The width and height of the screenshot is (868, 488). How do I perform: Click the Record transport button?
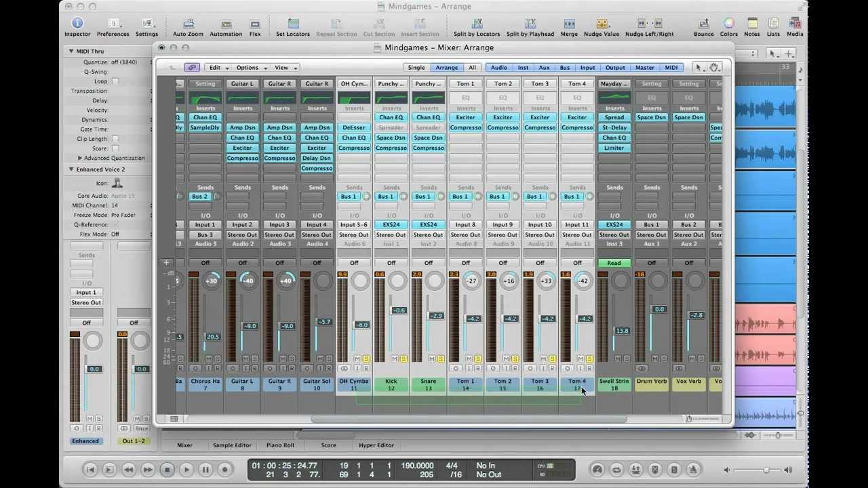pos(225,469)
